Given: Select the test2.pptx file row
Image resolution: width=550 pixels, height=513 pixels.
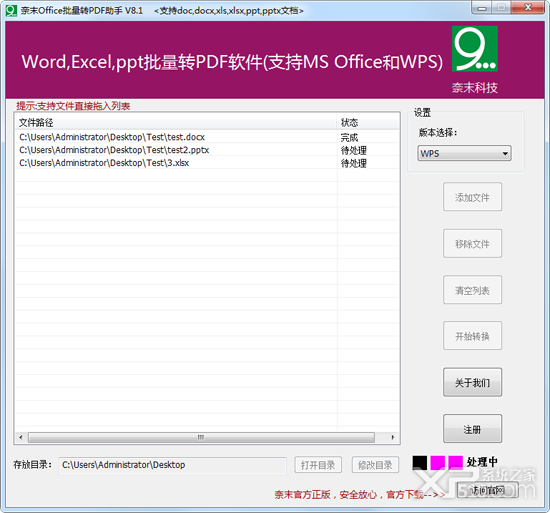Looking at the screenshot, I should pos(207,150).
